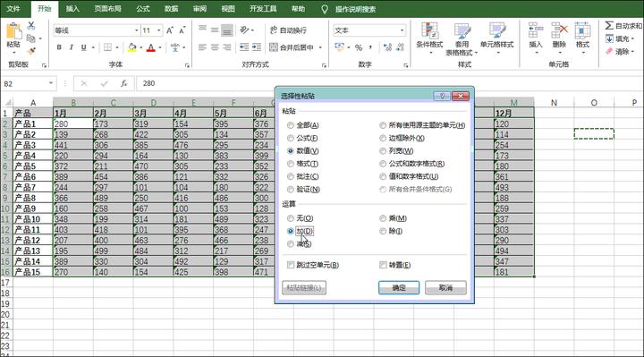Click the Insert Function fx icon
The width and height of the screenshot is (644, 357).
pyautogui.click(x=123, y=83)
